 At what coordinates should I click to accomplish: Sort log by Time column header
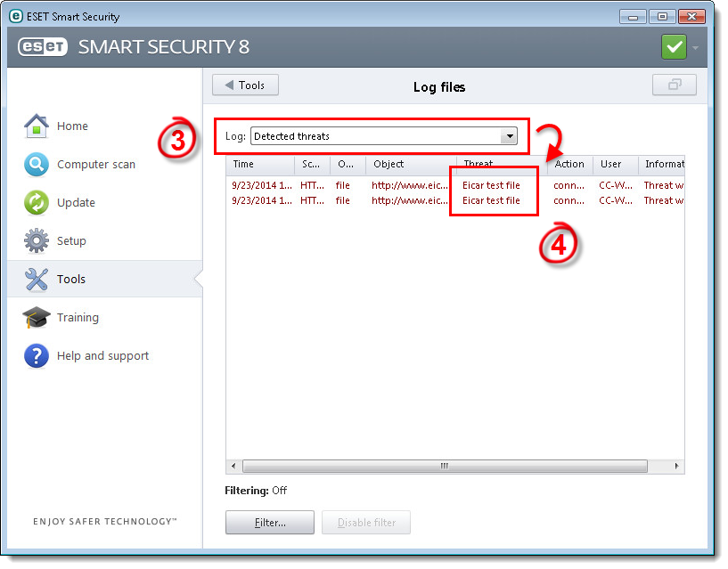(260, 165)
